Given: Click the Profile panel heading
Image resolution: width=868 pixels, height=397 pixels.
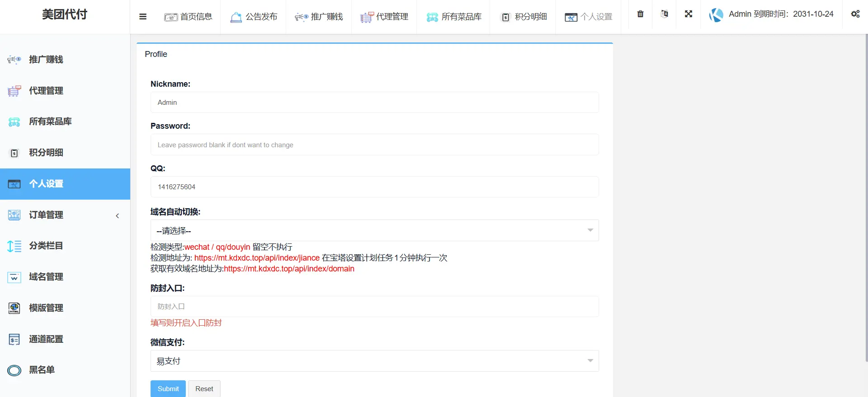Looking at the screenshot, I should coord(156,54).
